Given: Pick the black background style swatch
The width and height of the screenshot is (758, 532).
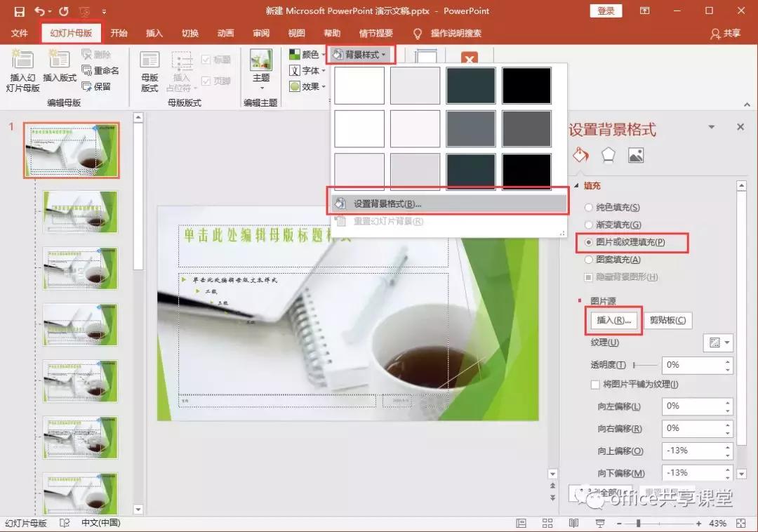Looking at the screenshot, I should (x=526, y=86).
